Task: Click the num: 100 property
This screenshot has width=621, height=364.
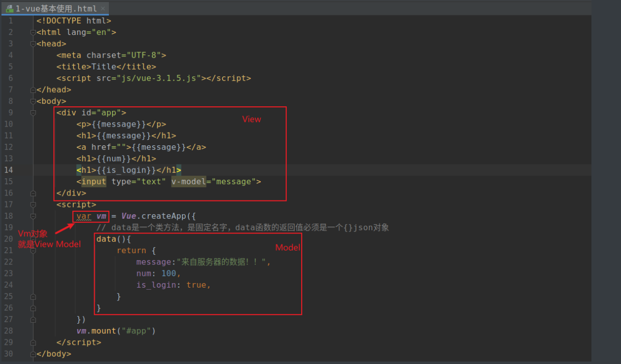Action: tap(159, 273)
